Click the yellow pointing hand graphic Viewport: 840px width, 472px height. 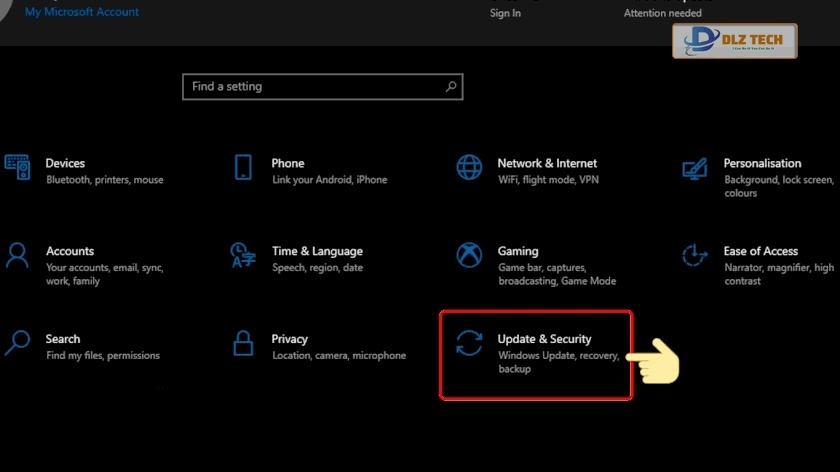click(655, 362)
